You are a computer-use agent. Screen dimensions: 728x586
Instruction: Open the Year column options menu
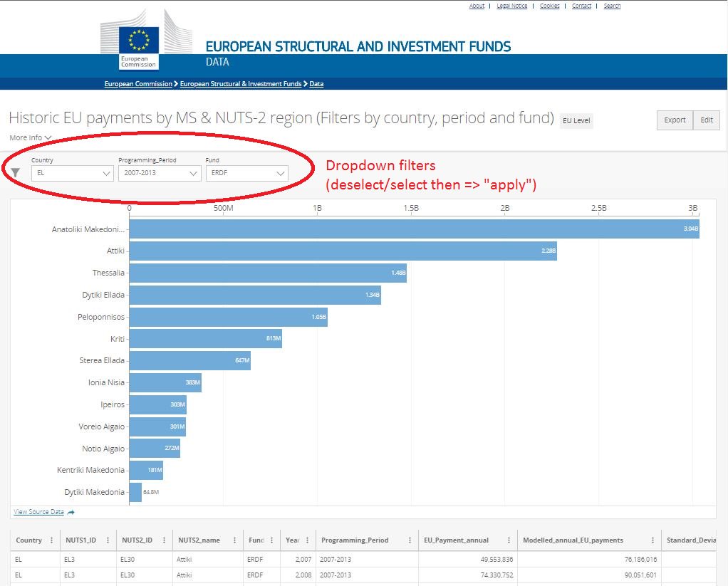(x=307, y=540)
